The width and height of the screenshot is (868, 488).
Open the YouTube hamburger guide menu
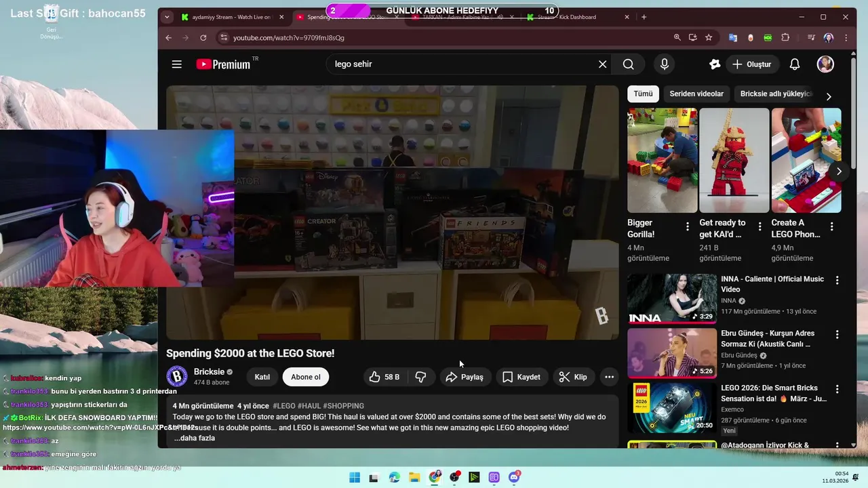tap(177, 64)
